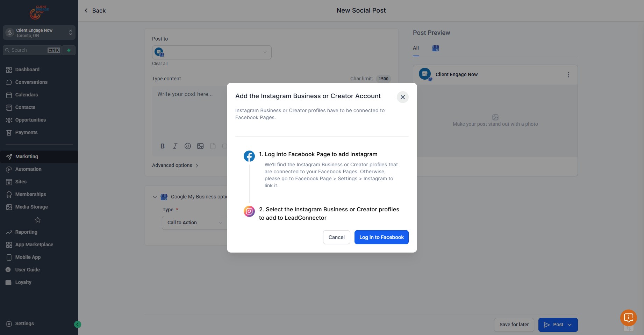Image resolution: width=644 pixels, height=335 pixels.
Task: Toggle bold formatting in post editor
Action: [x=162, y=146]
